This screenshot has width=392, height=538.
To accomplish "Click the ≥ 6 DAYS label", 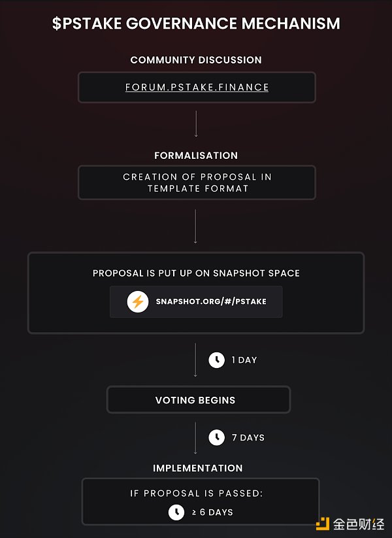I will pos(212,513).
